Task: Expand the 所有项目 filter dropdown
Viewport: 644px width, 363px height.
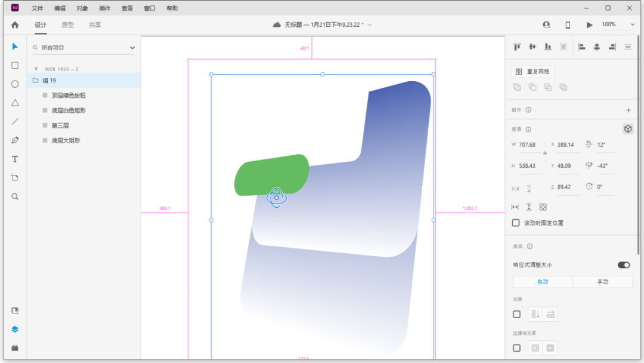Action: tap(132, 48)
